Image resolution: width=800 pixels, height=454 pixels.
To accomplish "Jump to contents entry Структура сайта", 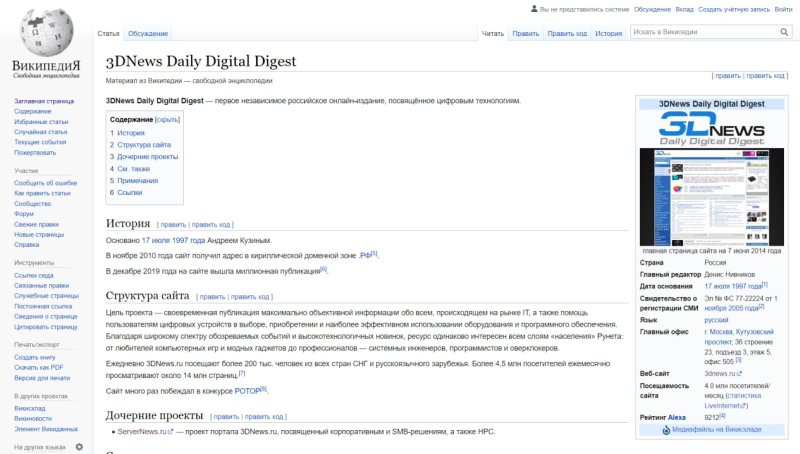I will [x=140, y=145].
